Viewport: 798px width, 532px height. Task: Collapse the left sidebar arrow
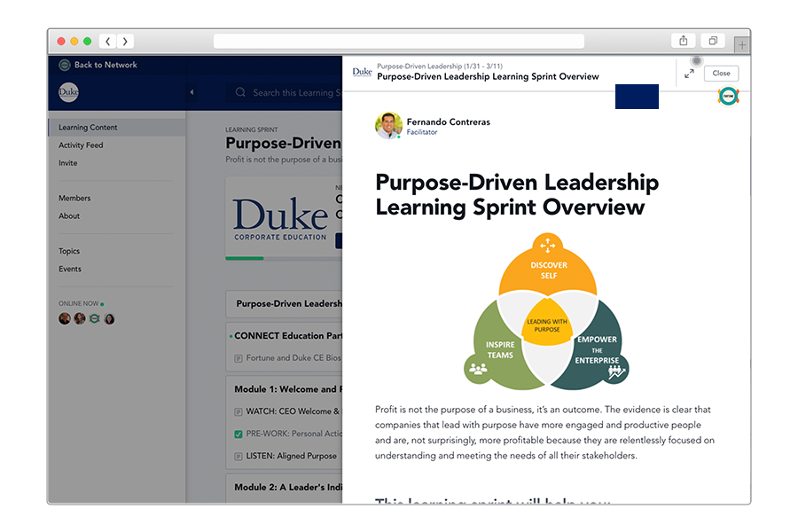coord(192,92)
